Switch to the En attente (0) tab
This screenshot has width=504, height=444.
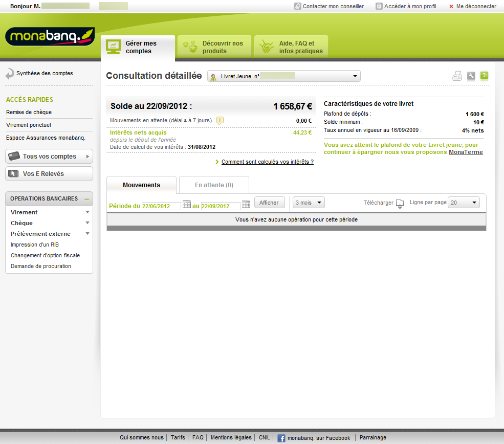pyautogui.click(x=213, y=185)
